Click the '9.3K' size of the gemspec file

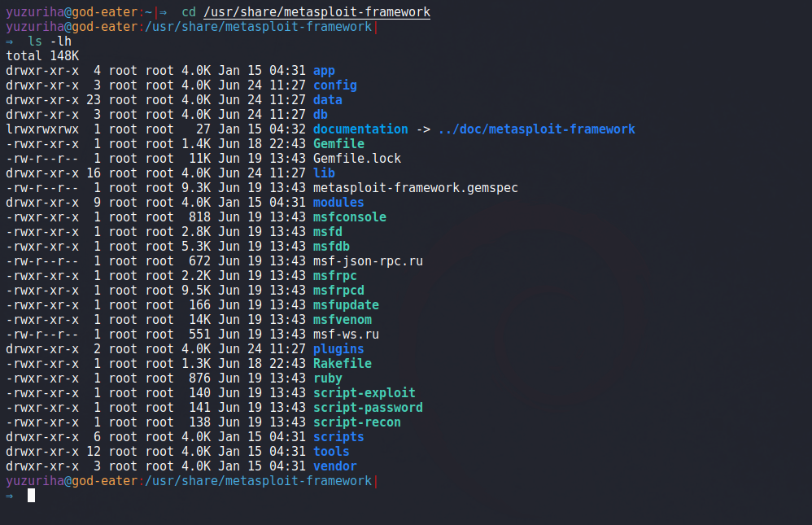click(196, 187)
